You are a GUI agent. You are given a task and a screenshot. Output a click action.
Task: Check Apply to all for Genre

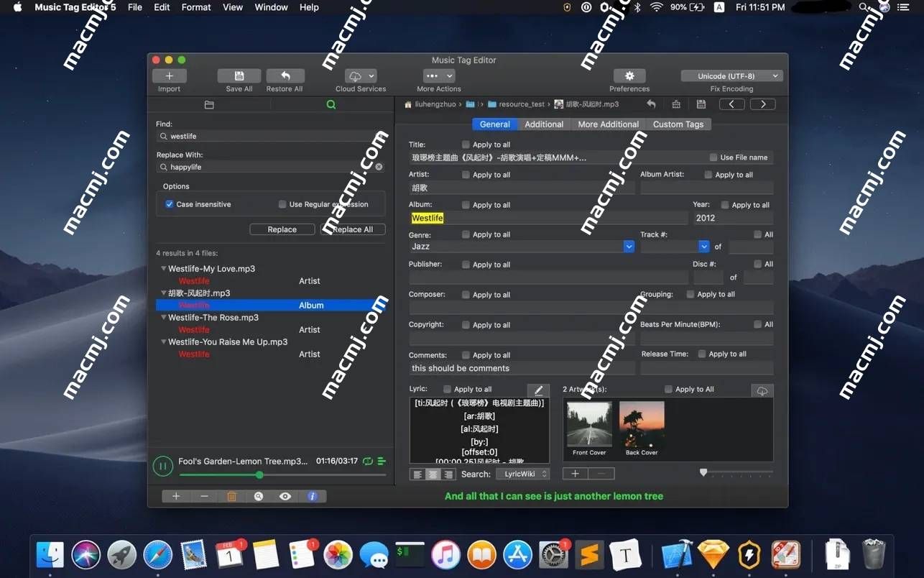coord(466,234)
